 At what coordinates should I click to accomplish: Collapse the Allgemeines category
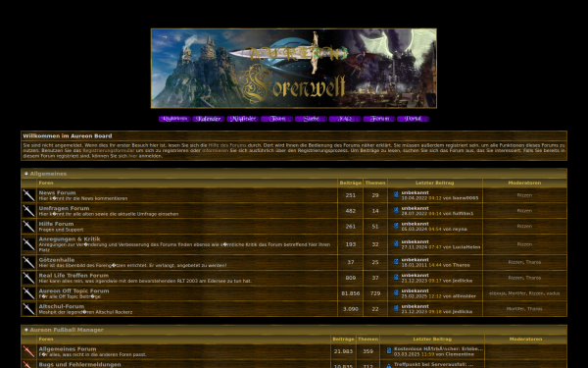[26, 174]
